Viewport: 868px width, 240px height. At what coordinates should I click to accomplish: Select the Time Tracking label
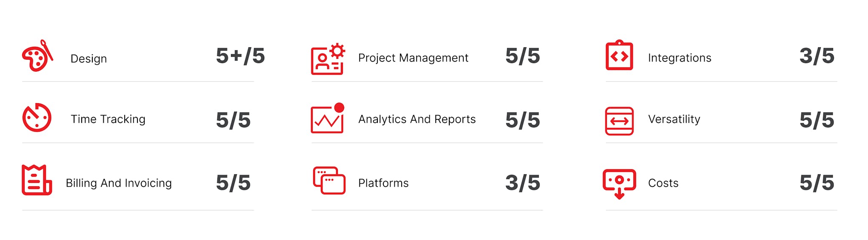coord(108,119)
